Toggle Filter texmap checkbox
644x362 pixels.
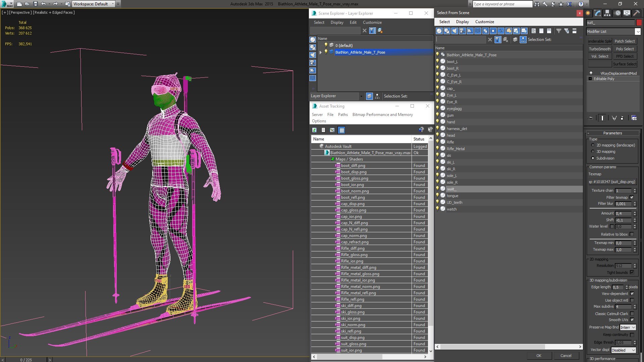632,197
